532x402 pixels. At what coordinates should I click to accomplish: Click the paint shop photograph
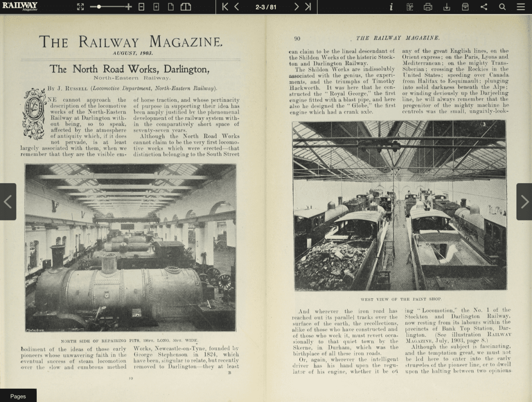[399, 206]
